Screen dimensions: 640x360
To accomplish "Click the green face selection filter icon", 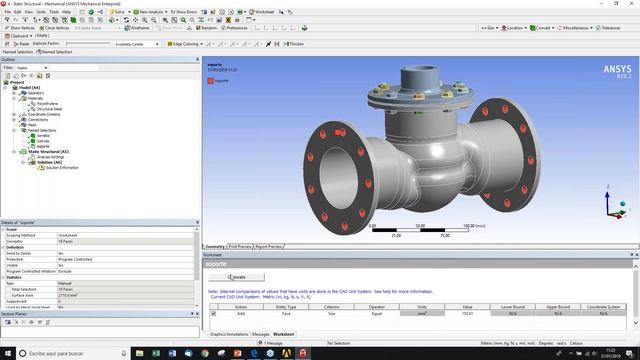I will click(x=73, y=20).
